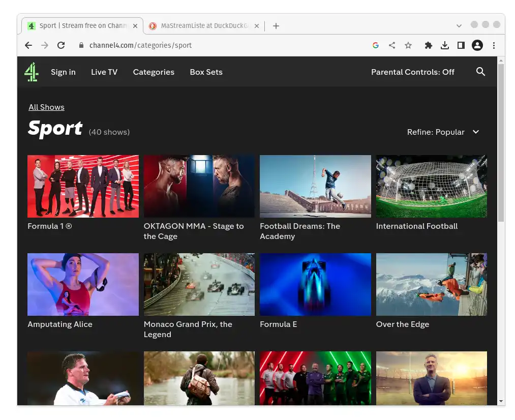This screenshot has width=515, height=420.
Task: Click Sign in in the navigation
Action: pos(63,72)
